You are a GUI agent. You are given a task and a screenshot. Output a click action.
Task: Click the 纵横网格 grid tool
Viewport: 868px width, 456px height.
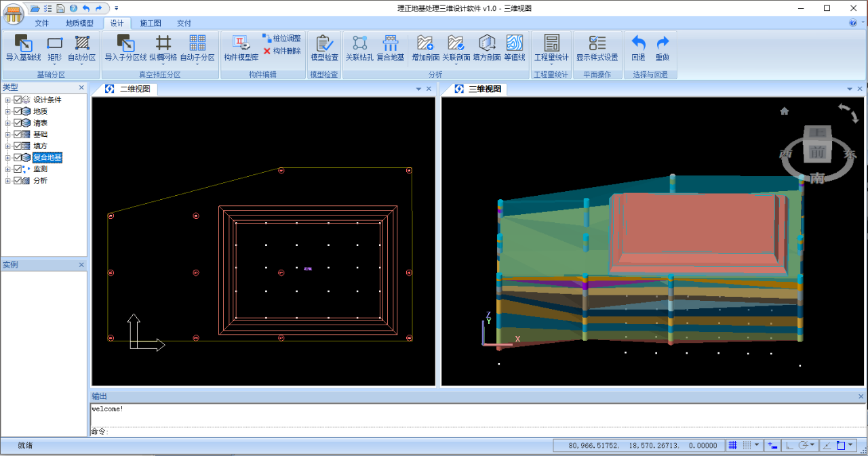[163, 48]
